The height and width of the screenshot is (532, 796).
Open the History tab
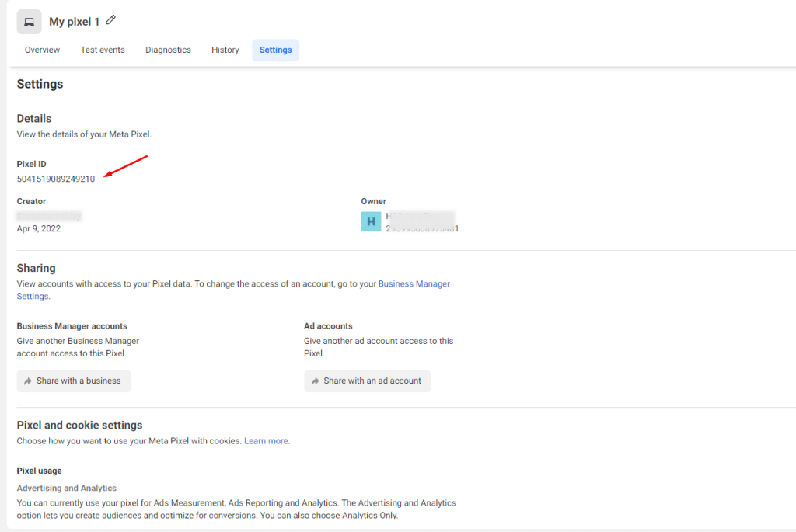coord(225,50)
